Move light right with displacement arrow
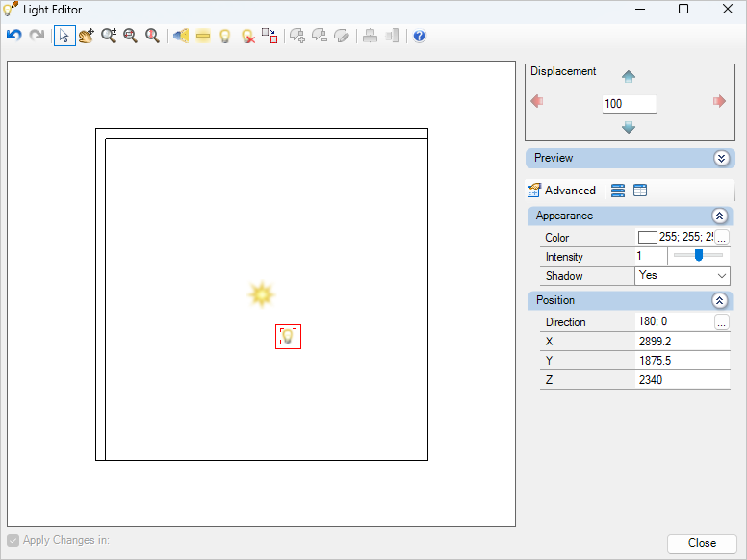Viewport: 747px width, 560px height. click(x=719, y=101)
